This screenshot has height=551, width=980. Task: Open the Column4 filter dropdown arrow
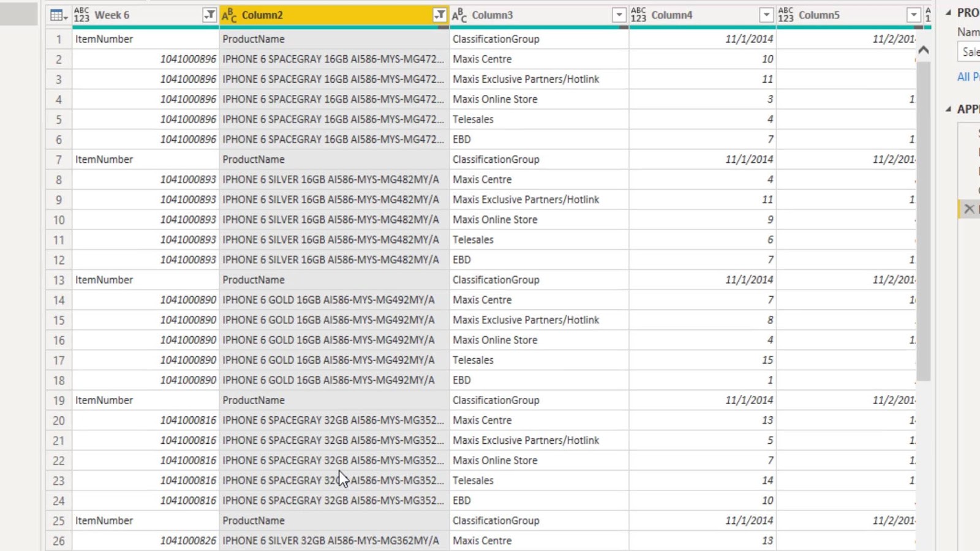(x=766, y=15)
